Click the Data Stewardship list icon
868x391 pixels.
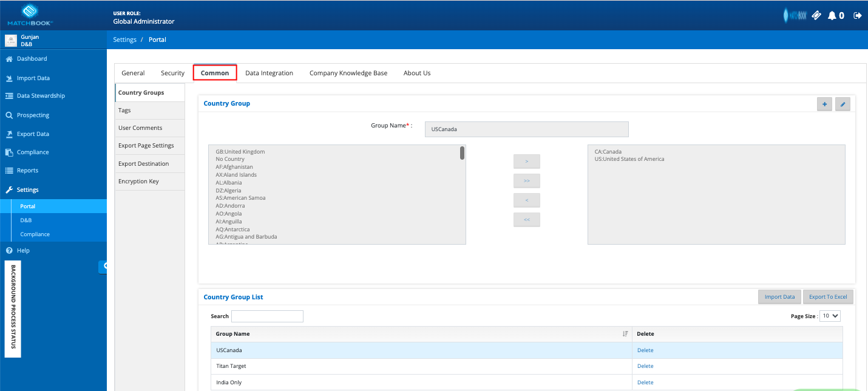(x=9, y=96)
